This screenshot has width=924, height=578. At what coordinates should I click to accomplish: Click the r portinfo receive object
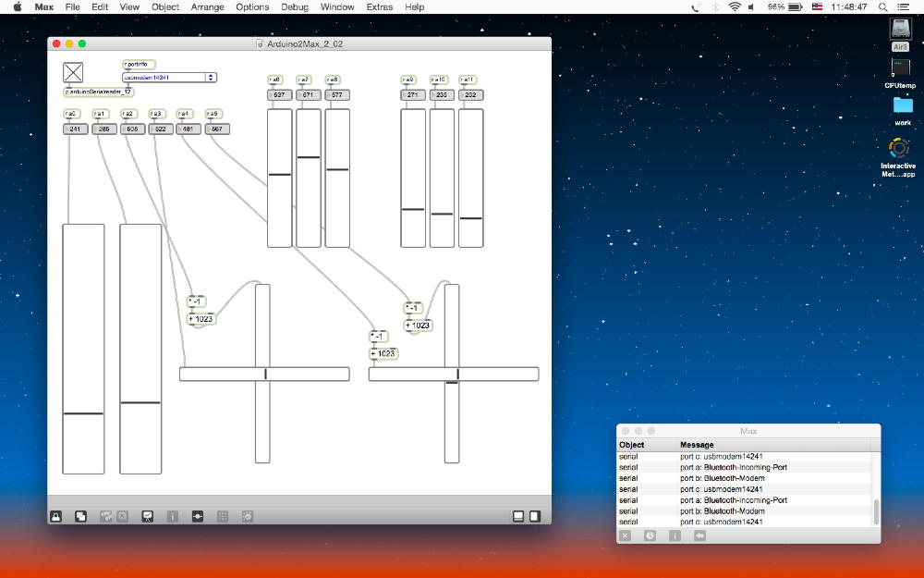click(x=139, y=64)
